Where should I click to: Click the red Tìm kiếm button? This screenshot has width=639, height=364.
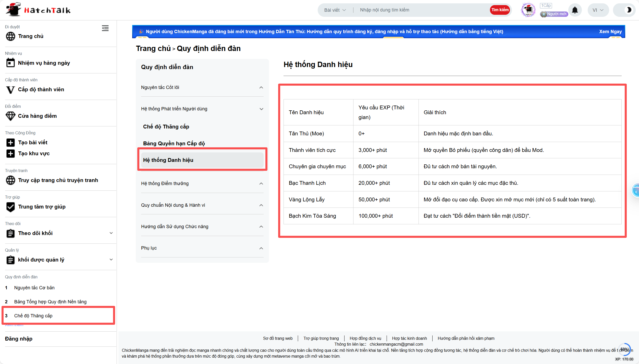pos(500,10)
